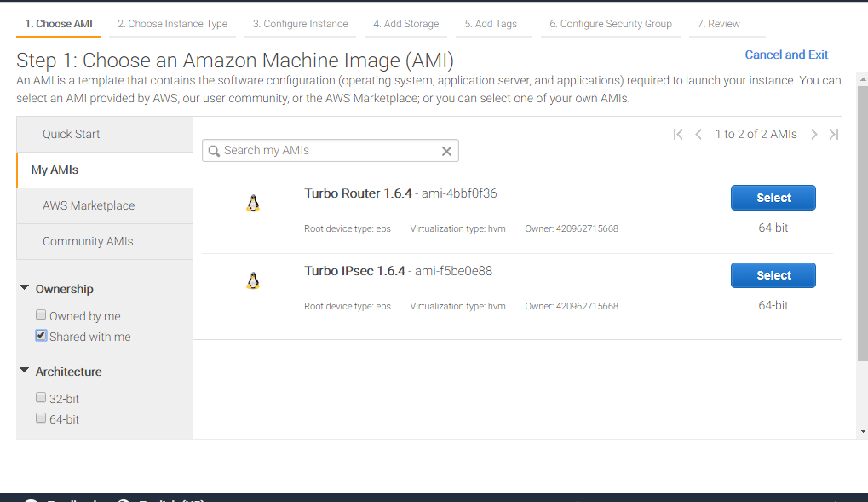The width and height of the screenshot is (868, 502).
Task: Click Cancel and Exit link
Action: coord(786,55)
